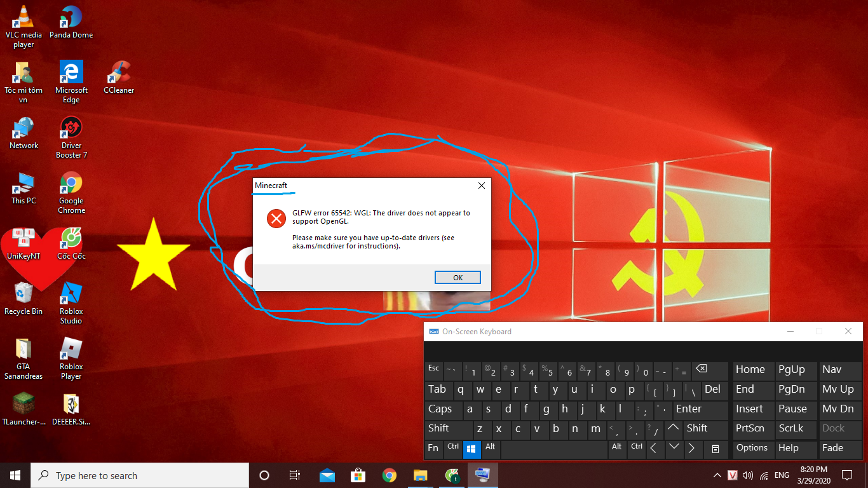
Task: Toggle the left Shift key on On-Screen Keyboard
Action: point(448,429)
